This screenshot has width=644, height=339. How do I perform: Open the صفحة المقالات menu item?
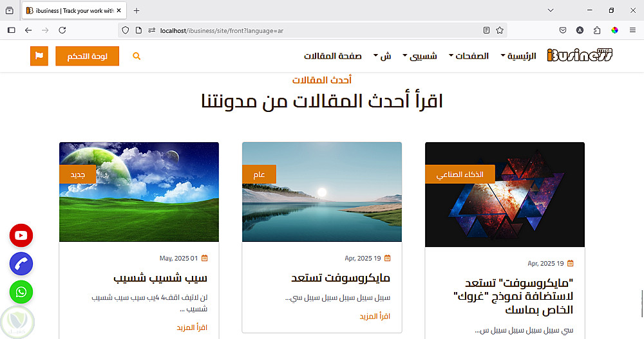coord(333,56)
